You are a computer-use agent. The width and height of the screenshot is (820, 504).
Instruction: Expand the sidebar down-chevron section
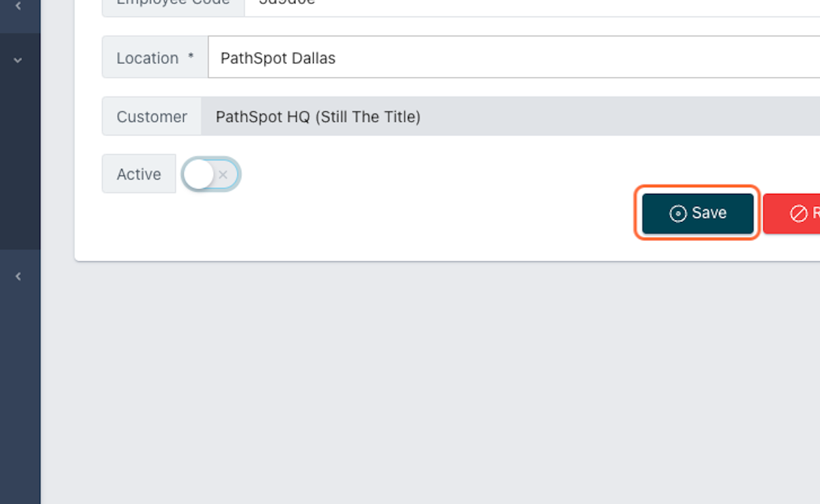[x=18, y=60]
